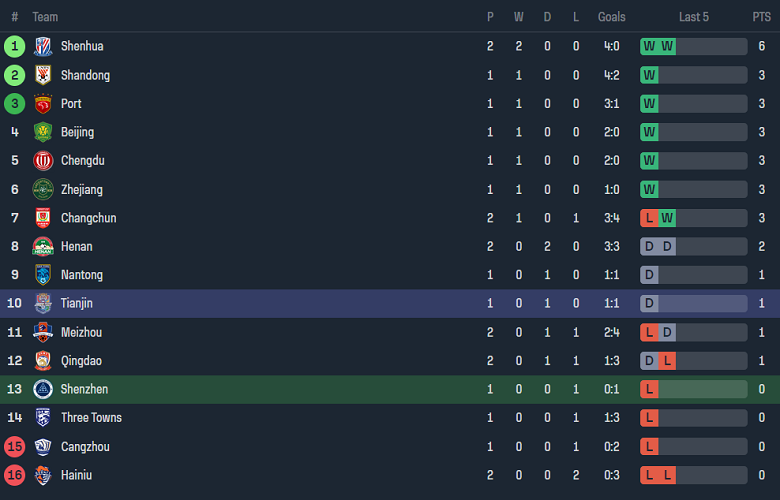Sort standings by Goals column header
The image size is (780, 500).
click(612, 17)
